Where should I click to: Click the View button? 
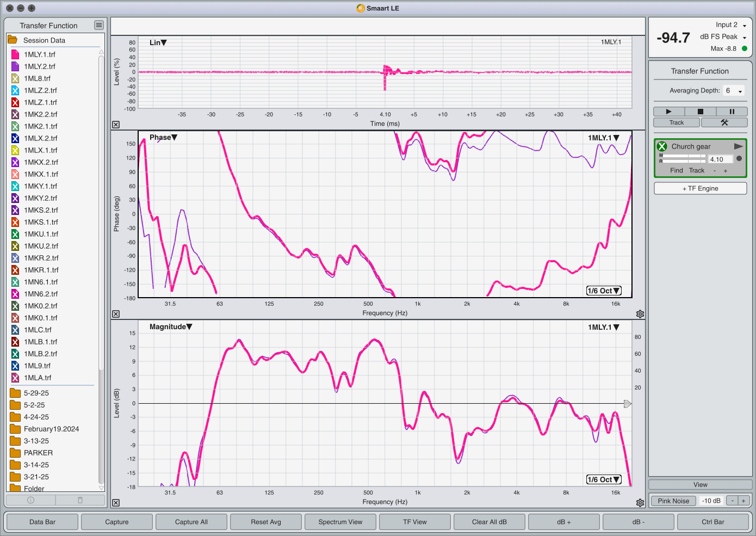701,485
